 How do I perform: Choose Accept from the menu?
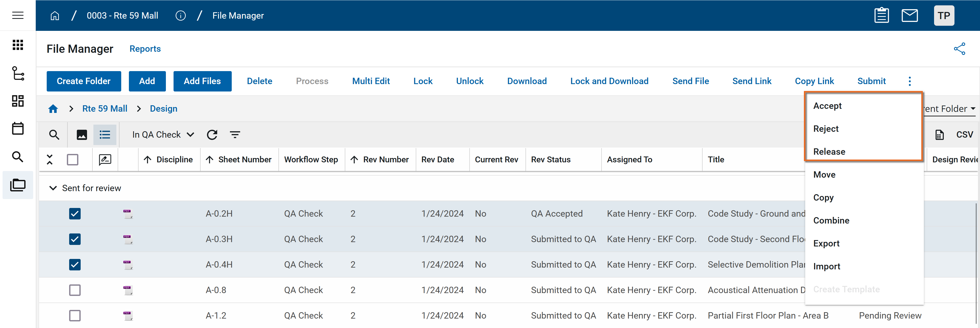tap(827, 106)
